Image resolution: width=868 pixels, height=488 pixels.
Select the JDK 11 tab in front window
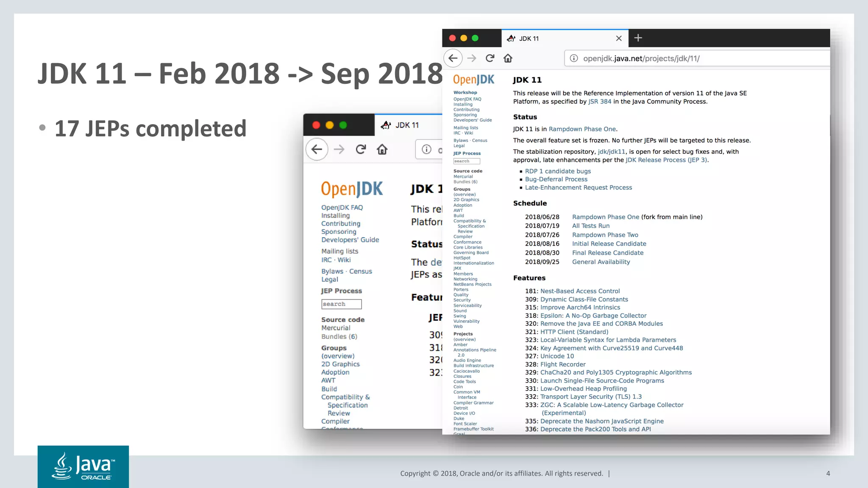(x=565, y=38)
